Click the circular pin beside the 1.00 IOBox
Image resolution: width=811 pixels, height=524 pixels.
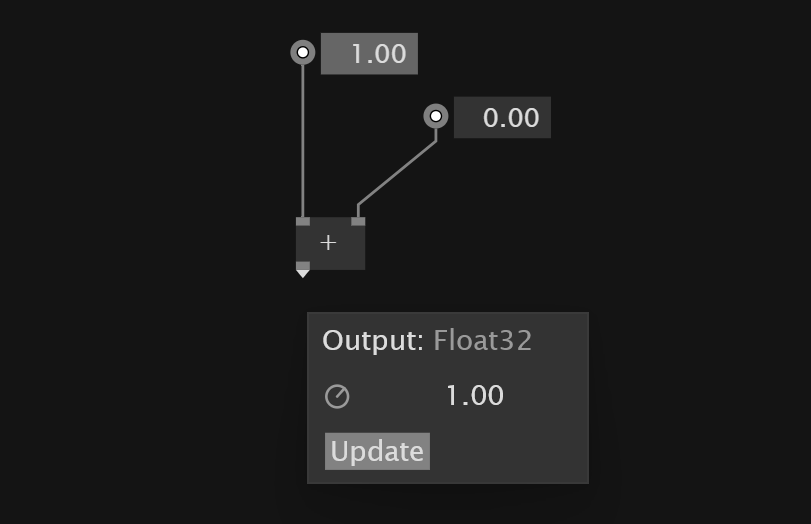303,52
